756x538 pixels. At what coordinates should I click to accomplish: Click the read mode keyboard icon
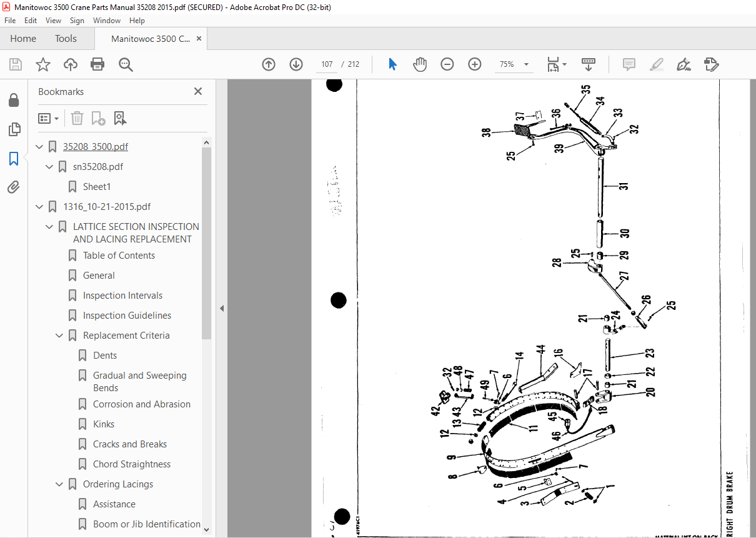pyautogui.click(x=589, y=64)
